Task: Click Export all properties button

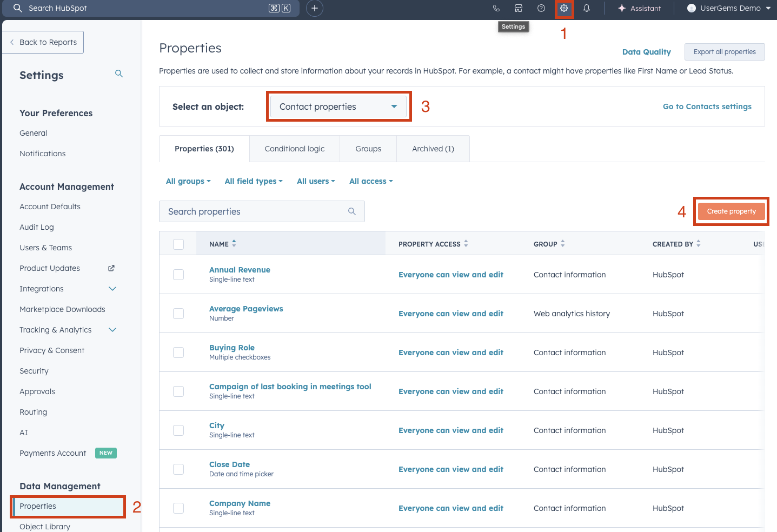Action: (725, 52)
